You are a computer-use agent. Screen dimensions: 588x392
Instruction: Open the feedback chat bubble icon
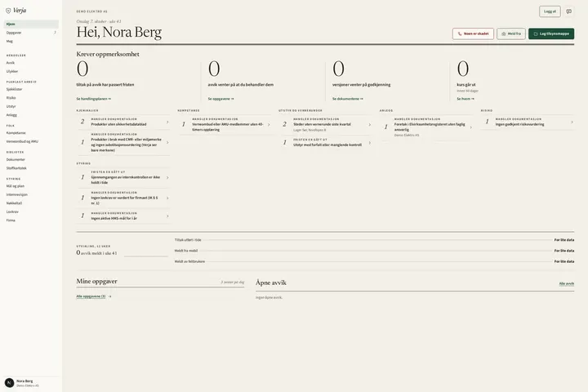(x=569, y=11)
